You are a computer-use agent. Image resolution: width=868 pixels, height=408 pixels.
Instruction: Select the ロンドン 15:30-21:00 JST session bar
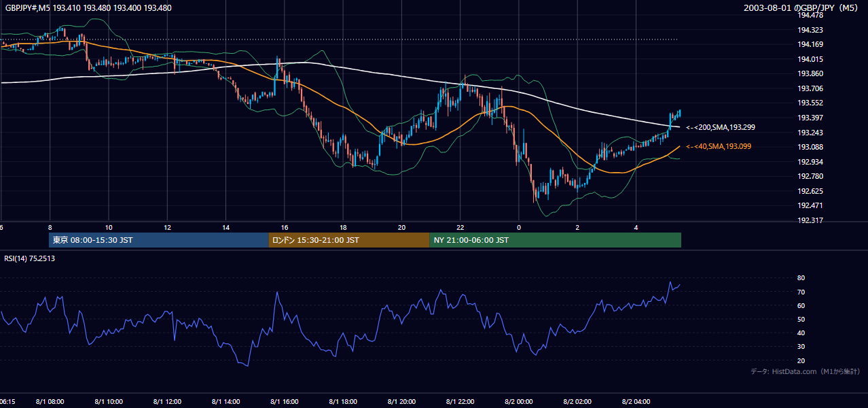point(349,240)
